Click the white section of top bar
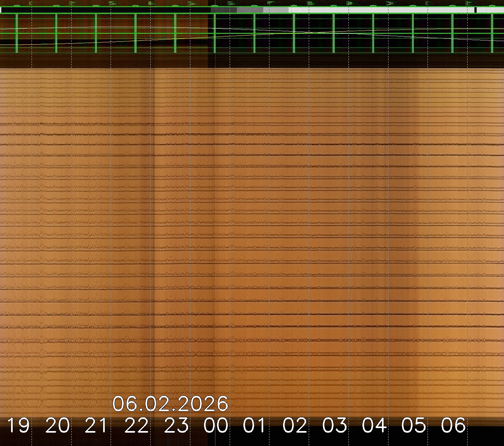The height and width of the screenshot is (446, 504). coord(381,10)
